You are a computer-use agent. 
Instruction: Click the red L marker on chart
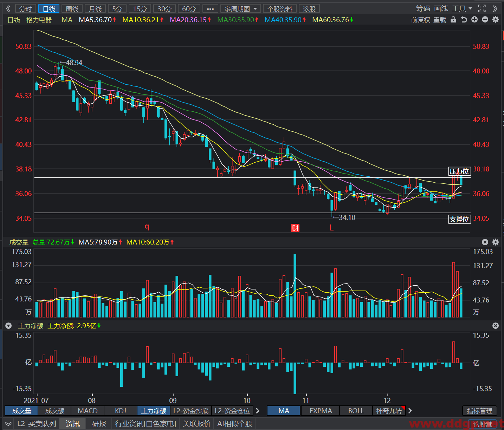[x=331, y=228]
